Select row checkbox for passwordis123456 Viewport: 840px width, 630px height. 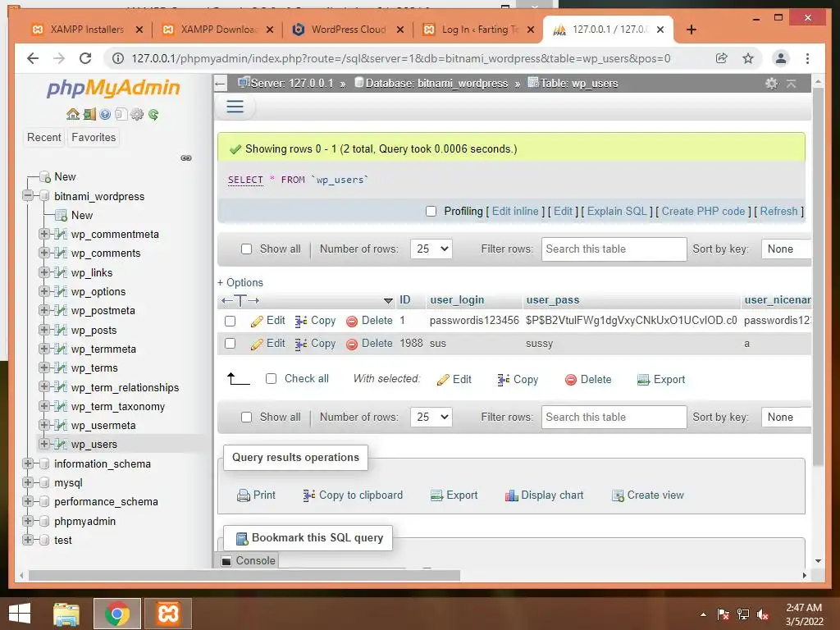pos(231,321)
